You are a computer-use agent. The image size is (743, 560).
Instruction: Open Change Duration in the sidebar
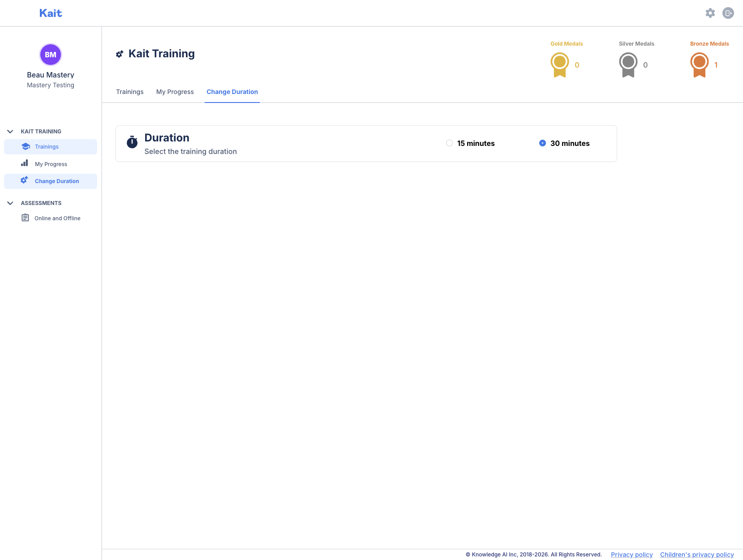tap(51, 181)
